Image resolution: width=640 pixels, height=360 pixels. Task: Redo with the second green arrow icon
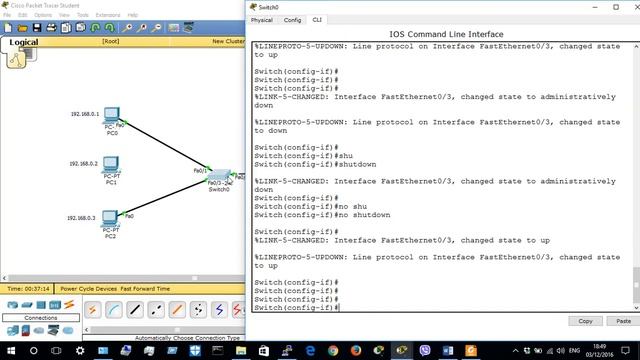pyautogui.click(x=109, y=28)
